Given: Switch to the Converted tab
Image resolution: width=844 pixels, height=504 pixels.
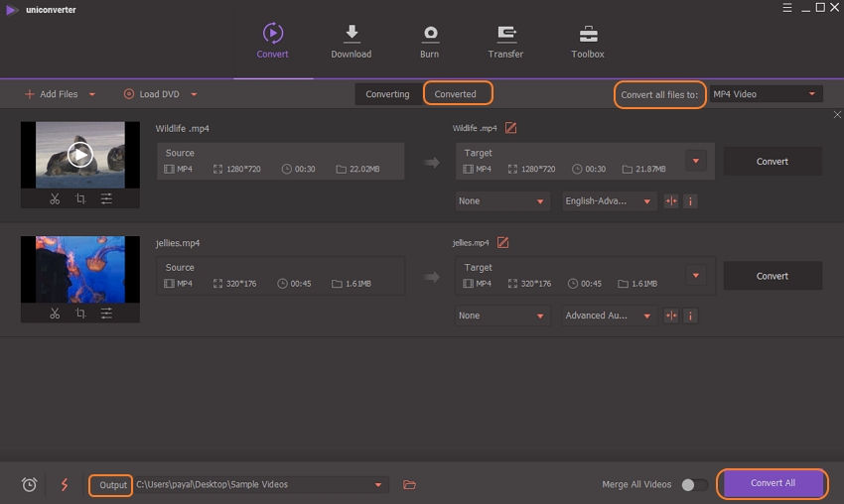Looking at the screenshot, I should (x=456, y=94).
